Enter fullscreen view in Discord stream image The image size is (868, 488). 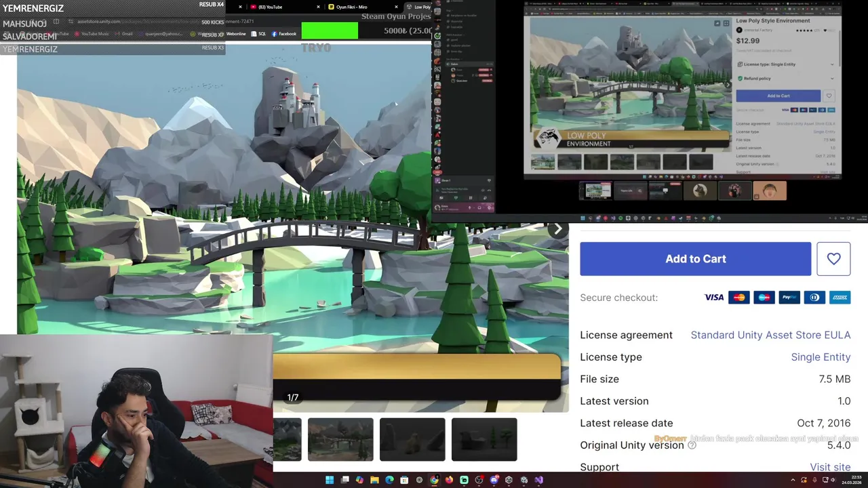click(726, 23)
